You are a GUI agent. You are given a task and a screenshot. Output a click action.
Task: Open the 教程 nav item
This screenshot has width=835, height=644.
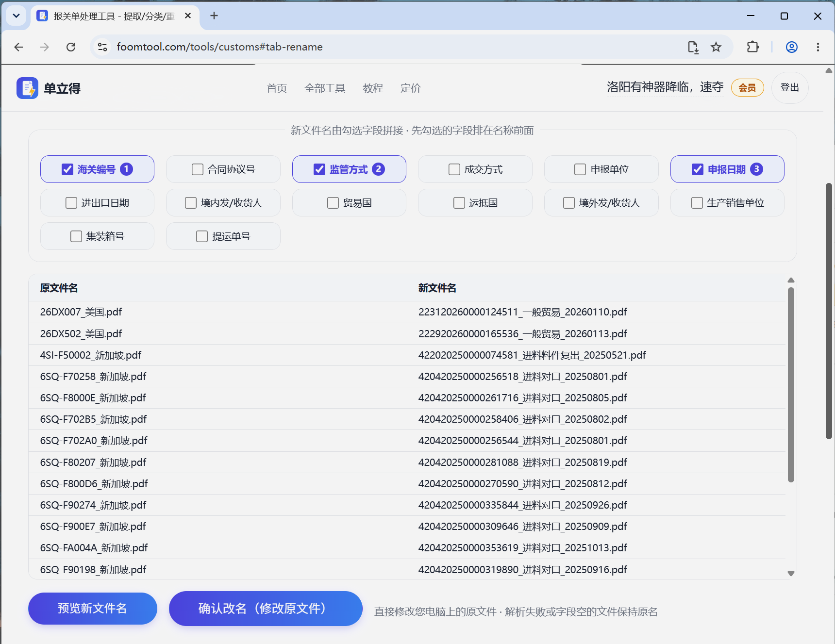(373, 88)
